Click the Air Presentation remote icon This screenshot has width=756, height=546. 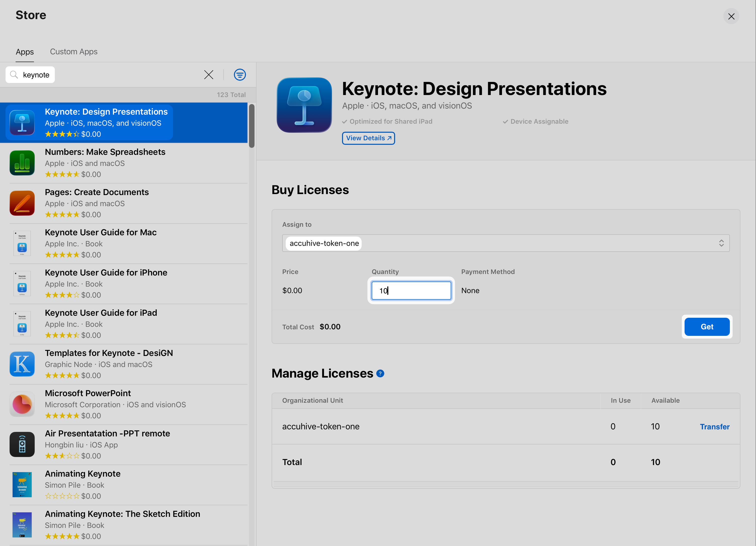click(22, 444)
